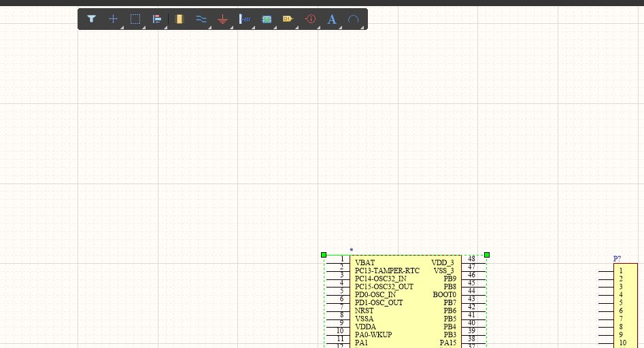Viewport: 644px width, 348px height.
Task: Click the red Parameter Set directive icon
Action: click(310, 19)
